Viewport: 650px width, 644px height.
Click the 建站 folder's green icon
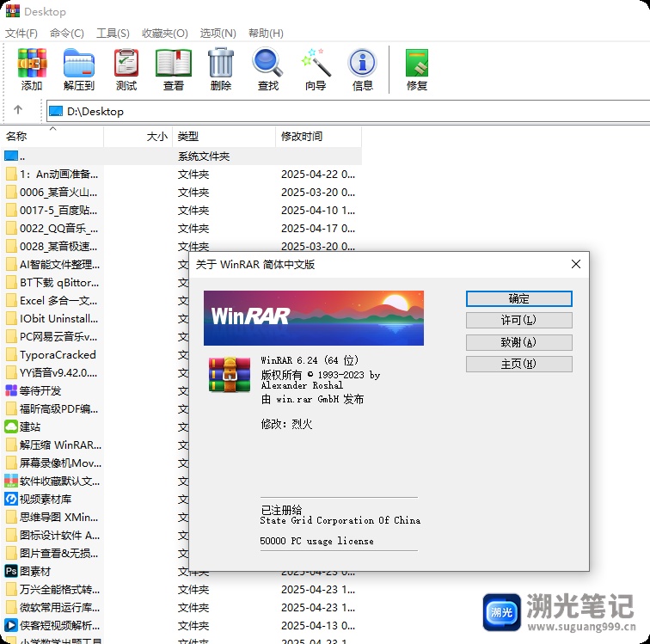point(11,426)
